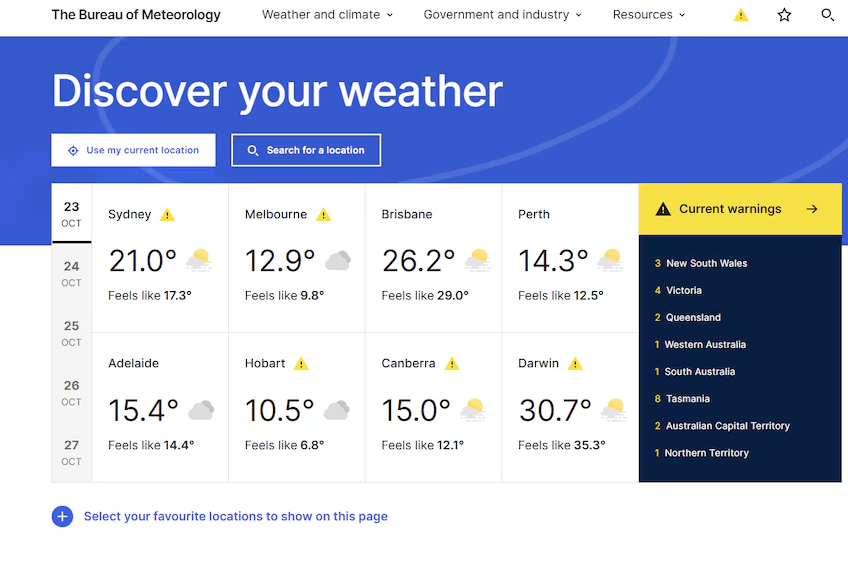
Task: Open favourites via the star icon
Action: pyautogui.click(x=784, y=15)
